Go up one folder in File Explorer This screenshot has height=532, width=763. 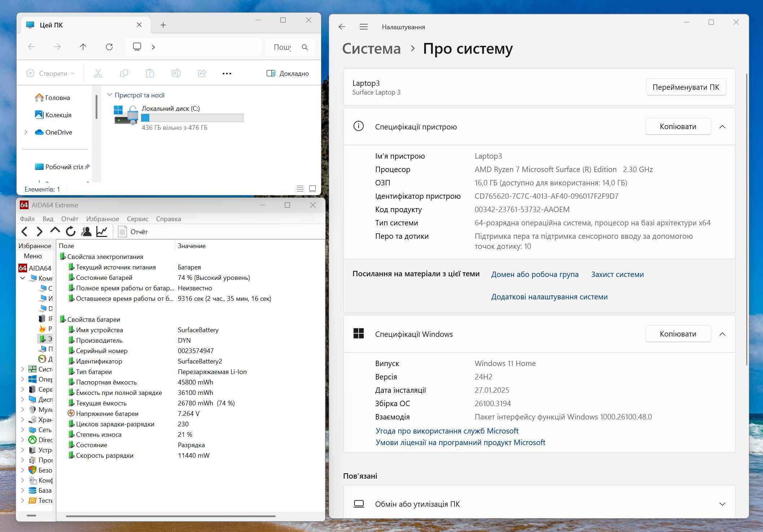(83, 47)
